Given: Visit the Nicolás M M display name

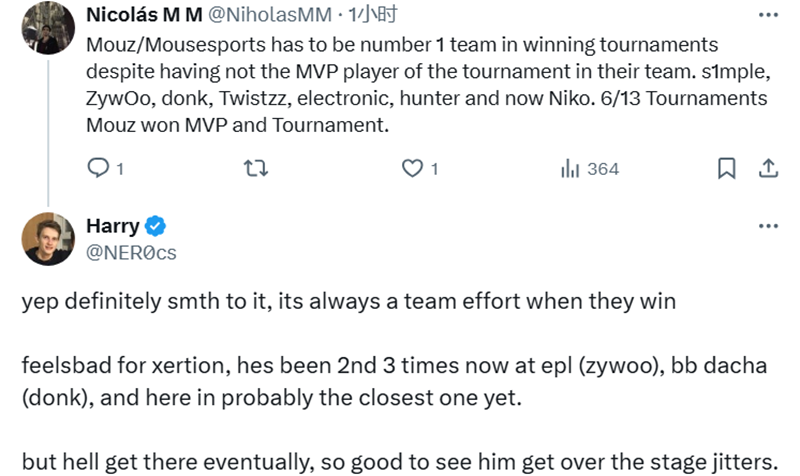Looking at the screenshot, I should [144, 16].
